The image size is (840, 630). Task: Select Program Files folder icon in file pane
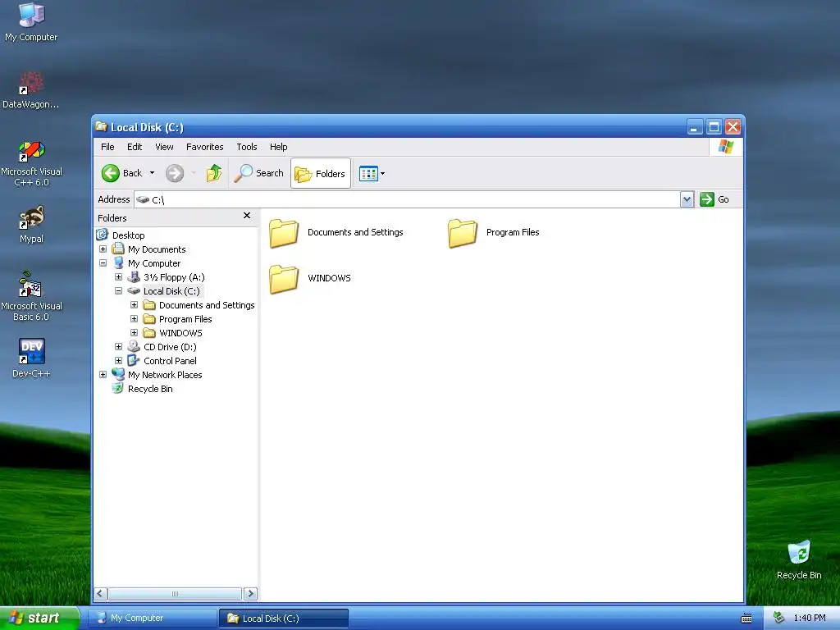pos(463,233)
